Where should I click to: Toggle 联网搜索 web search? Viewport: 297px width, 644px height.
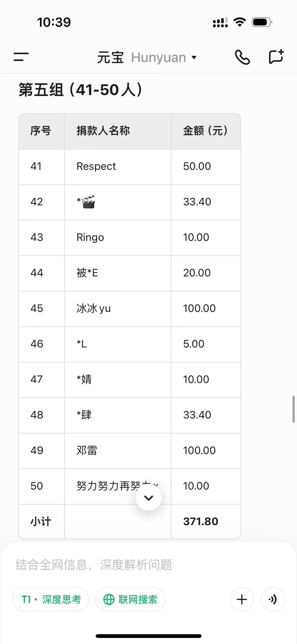click(130, 599)
